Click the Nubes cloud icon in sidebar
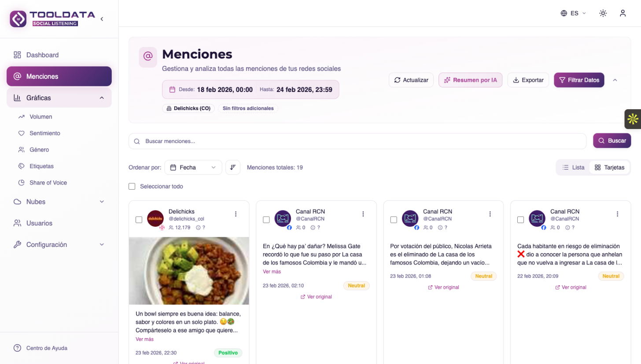Viewport: 641px width, 364px height. [17, 202]
